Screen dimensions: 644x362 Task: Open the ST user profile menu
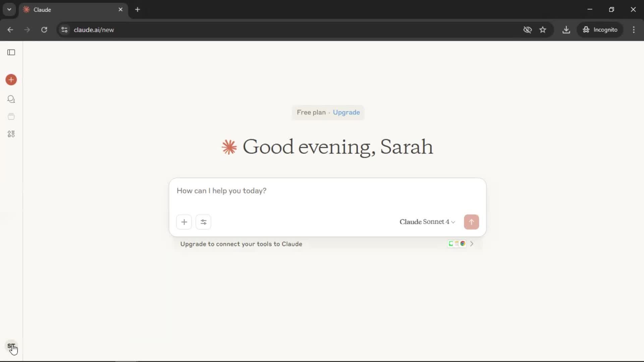[x=11, y=346]
